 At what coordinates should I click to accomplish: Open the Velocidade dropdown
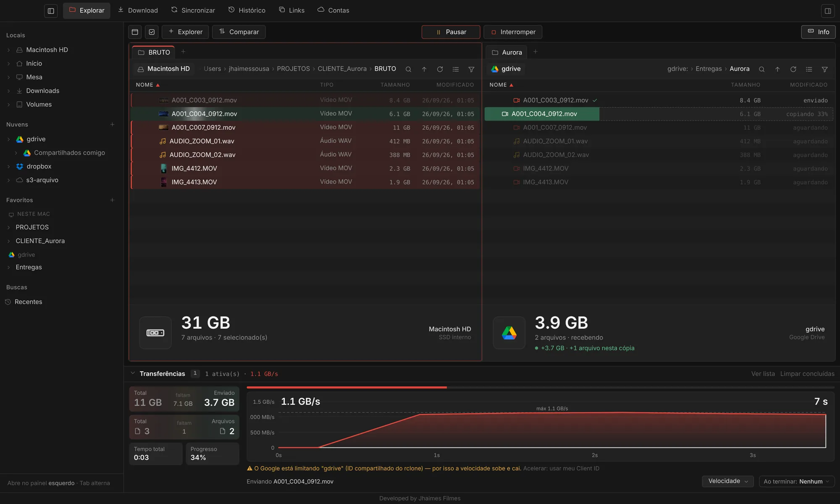pyautogui.click(x=728, y=481)
